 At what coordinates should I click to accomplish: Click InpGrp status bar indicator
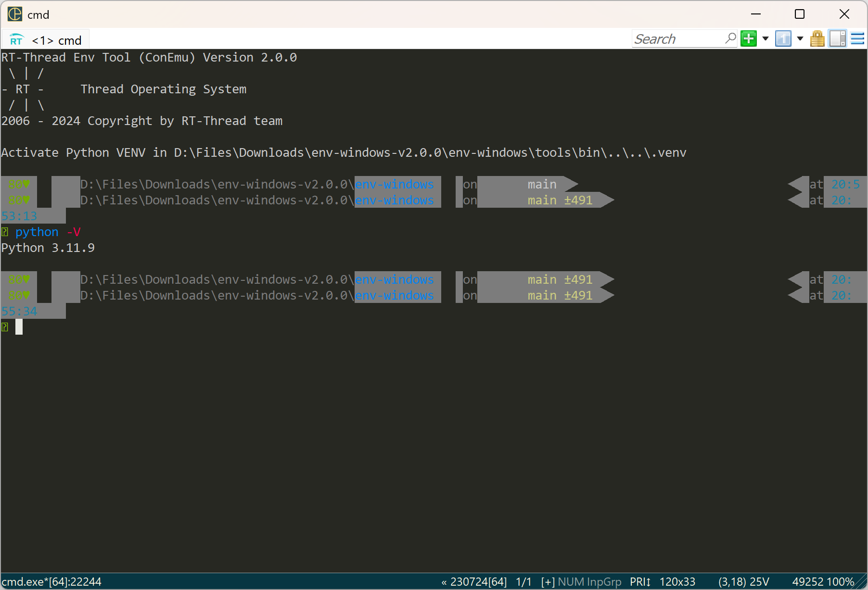point(604,582)
